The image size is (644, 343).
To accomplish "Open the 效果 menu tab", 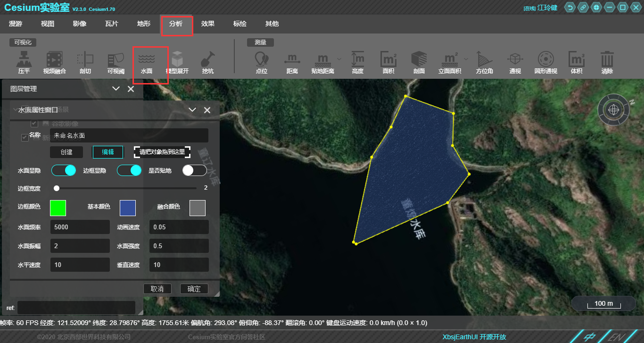I will tap(208, 24).
